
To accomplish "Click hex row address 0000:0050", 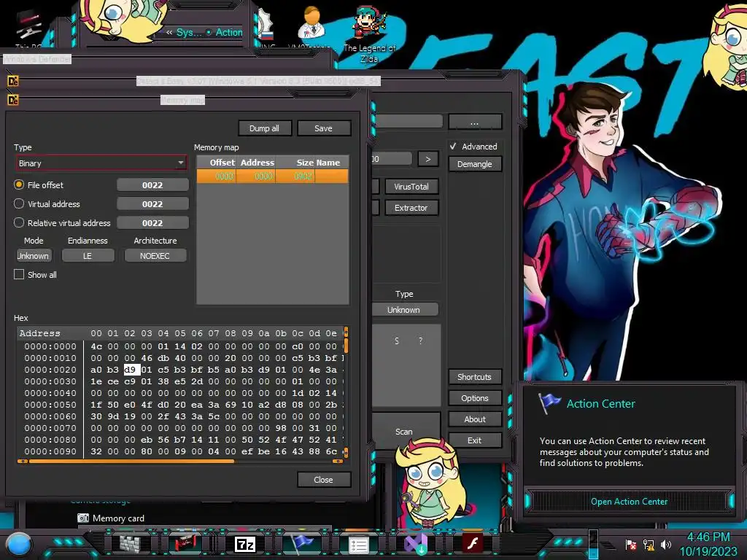I will coord(50,405).
